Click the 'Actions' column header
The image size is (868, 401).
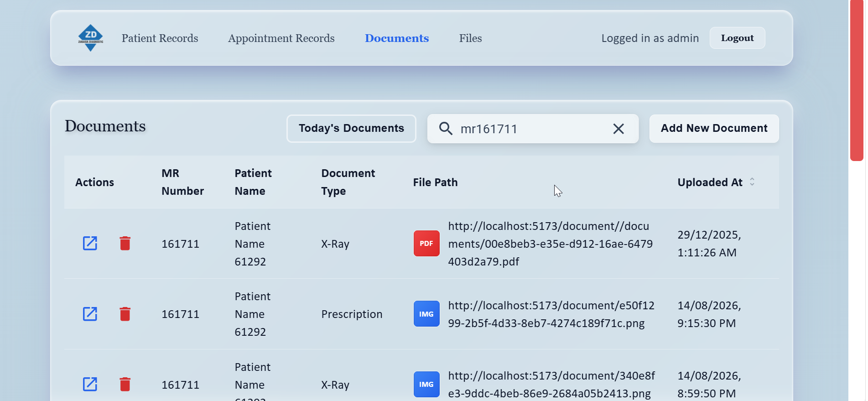[x=94, y=182]
